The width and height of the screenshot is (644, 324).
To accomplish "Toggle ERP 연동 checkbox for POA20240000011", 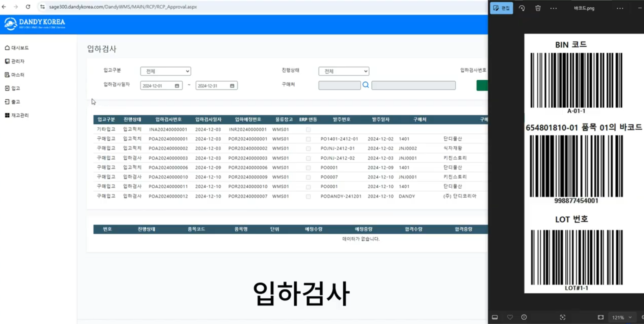I will tap(308, 187).
